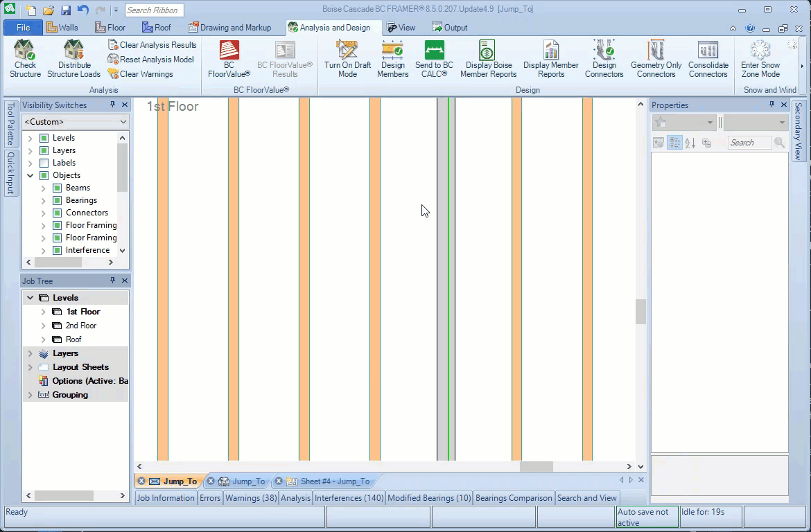
Task: Open the Custom visibility preset dropdown
Action: click(x=76, y=121)
